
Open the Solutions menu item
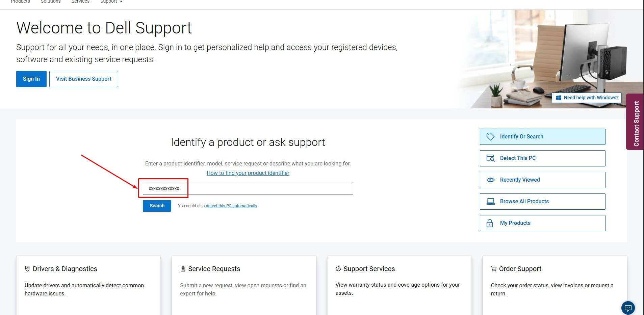tap(51, 2)
